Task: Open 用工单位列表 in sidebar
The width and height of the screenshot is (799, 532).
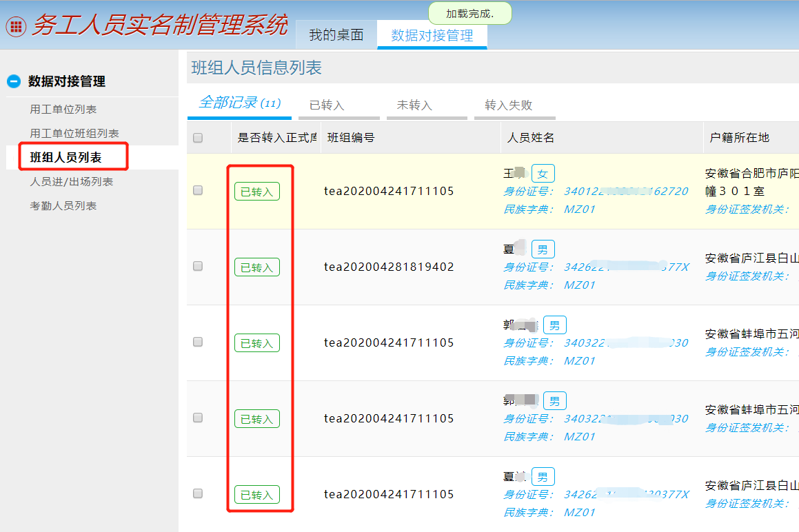Action: pyautogui.click(x=63, y=110)
